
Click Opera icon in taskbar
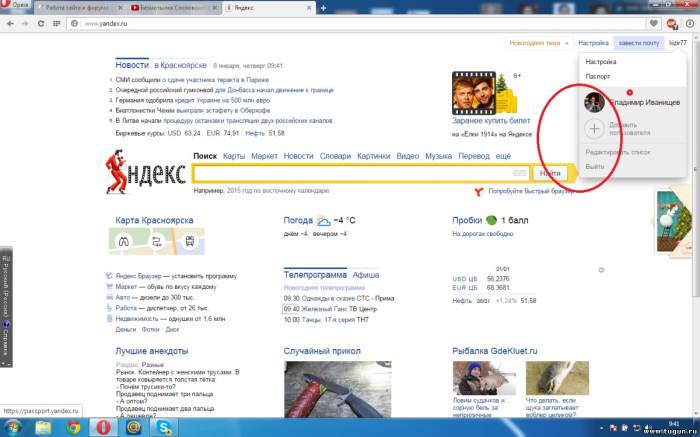pyautogui.click(x=104, y=428)
